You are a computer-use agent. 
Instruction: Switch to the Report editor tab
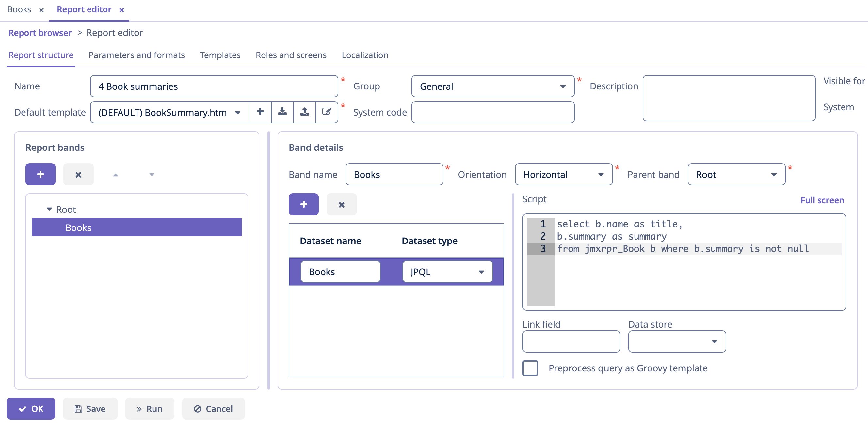(x=84, y=9)
